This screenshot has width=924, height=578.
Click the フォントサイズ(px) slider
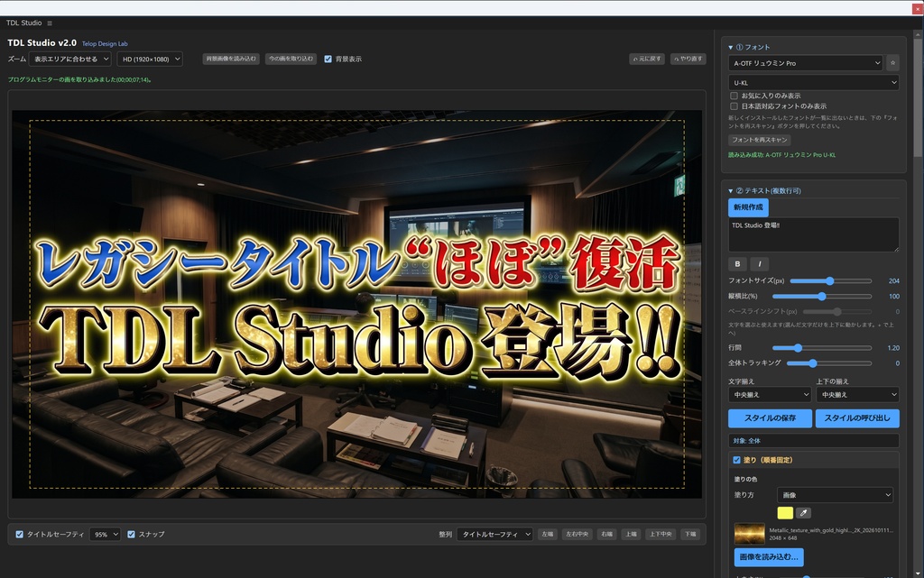[x=830, y=280]
